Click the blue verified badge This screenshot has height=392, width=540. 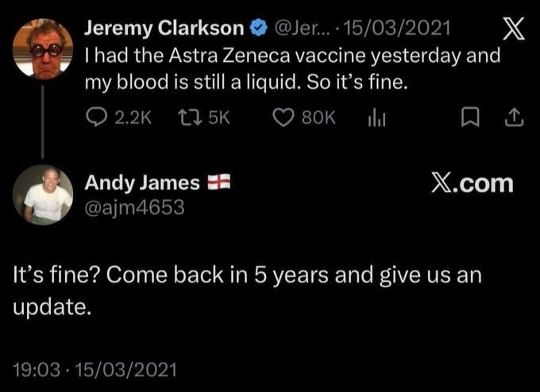258,28
